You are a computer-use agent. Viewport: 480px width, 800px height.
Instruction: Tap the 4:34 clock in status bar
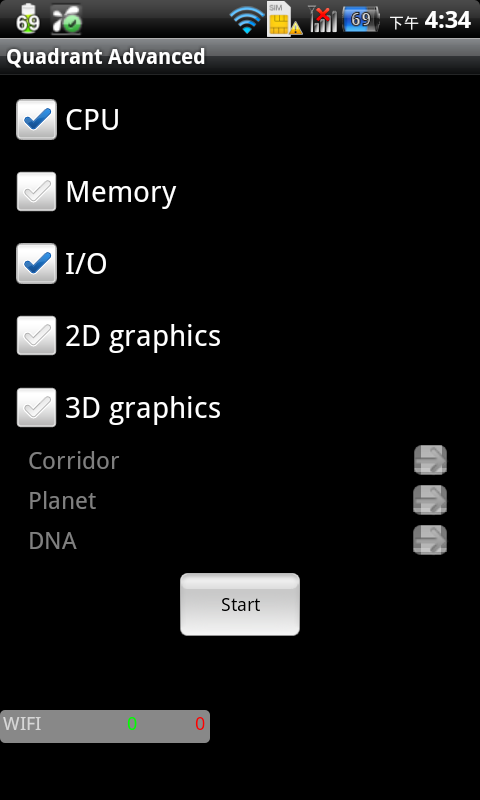(447, 20)
